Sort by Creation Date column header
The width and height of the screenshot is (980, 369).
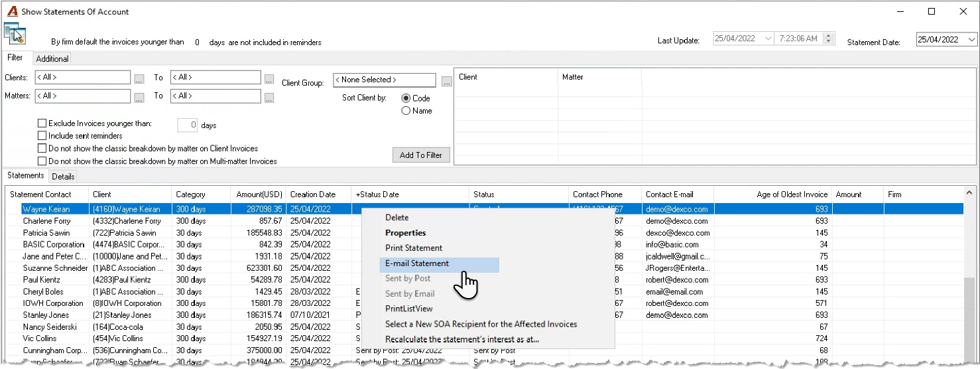[x=318, y=194]
